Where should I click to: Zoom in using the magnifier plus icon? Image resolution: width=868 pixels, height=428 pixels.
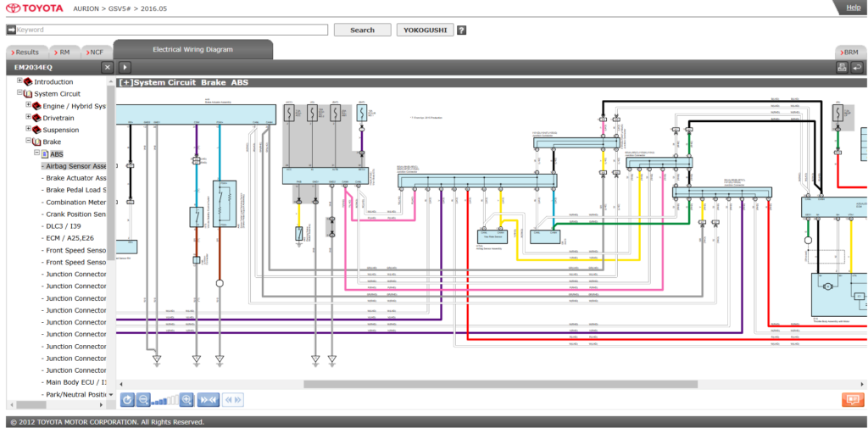pos(186,399)
